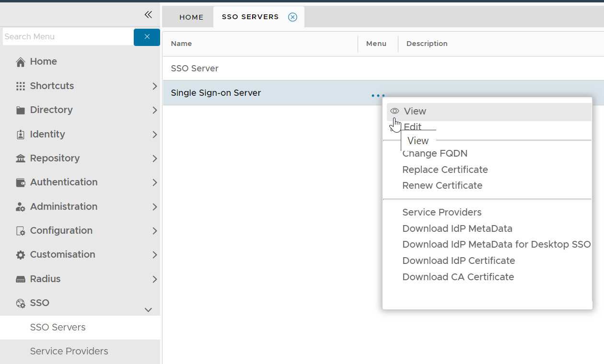Click the Repository bank icon
Image resolution: width=604 pixels, height=364 pixels.
20,159
